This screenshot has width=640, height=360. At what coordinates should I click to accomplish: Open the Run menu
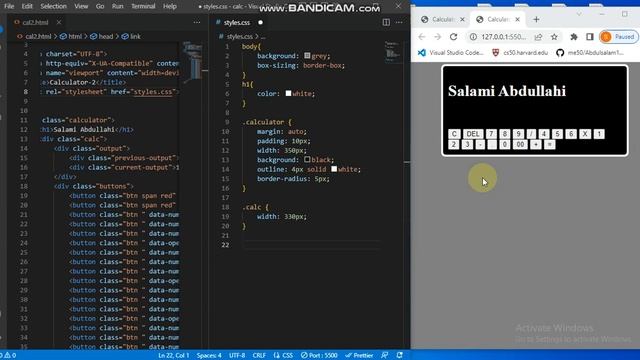[x=118, y=6]
